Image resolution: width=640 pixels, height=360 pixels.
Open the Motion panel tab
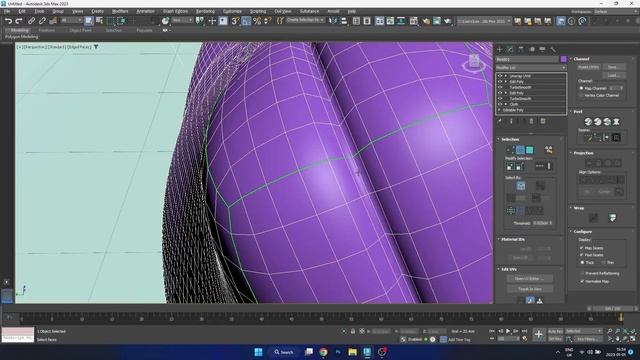click(x=532, y=49)
